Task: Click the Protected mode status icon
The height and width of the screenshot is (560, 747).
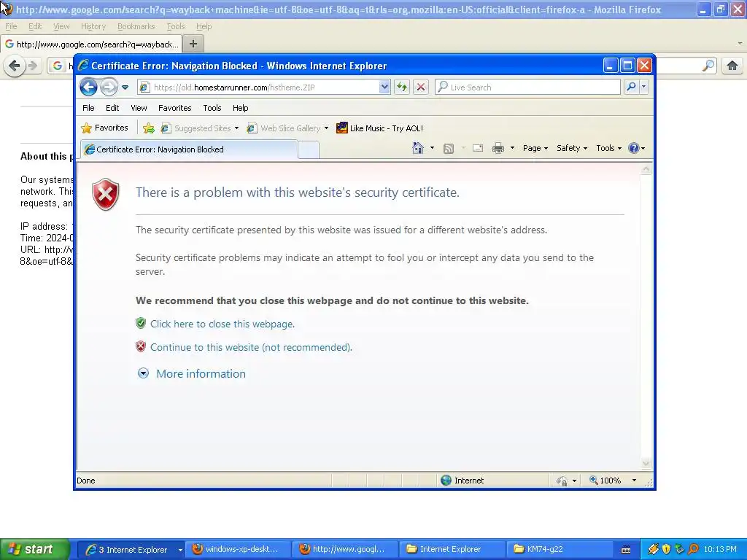Action: (x=562, y=481)
